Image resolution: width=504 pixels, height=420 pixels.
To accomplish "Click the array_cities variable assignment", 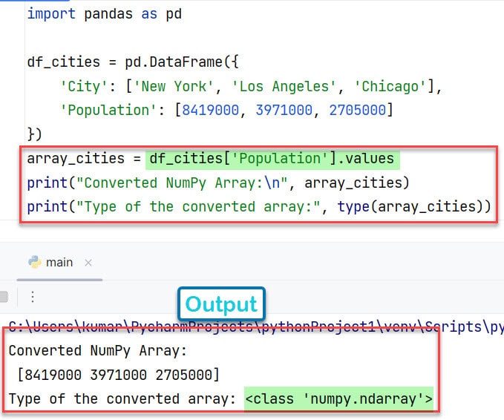I will 76,159.
